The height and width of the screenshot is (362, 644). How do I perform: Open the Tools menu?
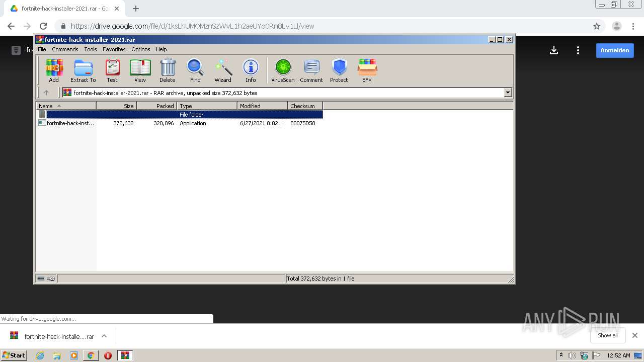tap(91, 49)
